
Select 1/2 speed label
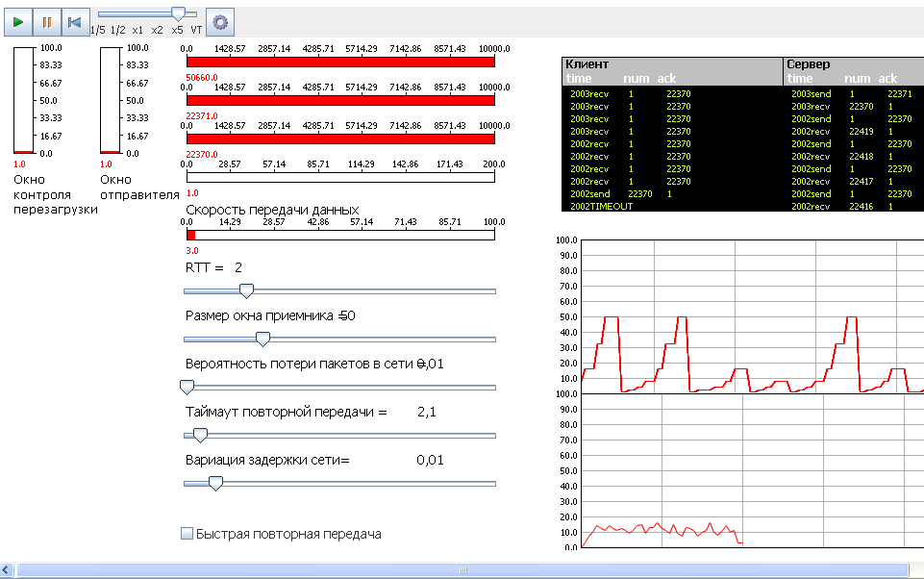[x=118, y=30]
